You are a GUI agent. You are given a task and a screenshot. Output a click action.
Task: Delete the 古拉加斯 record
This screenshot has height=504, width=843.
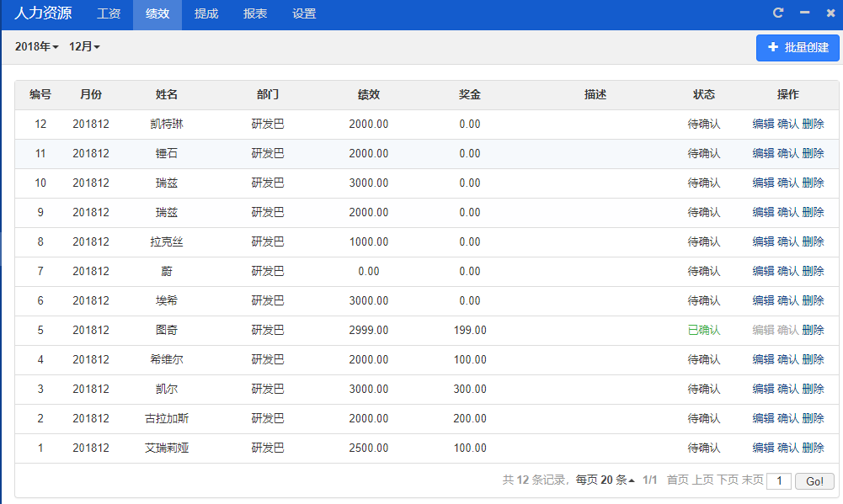813,419
